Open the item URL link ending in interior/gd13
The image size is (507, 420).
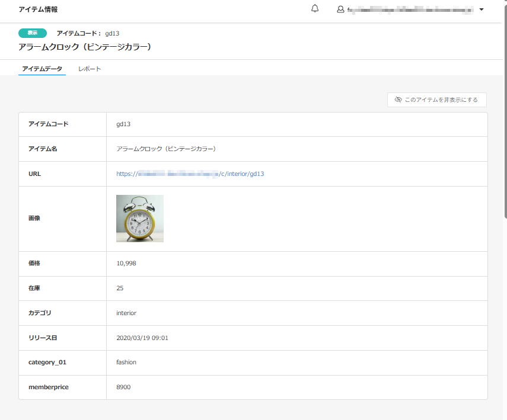[190, 174]
